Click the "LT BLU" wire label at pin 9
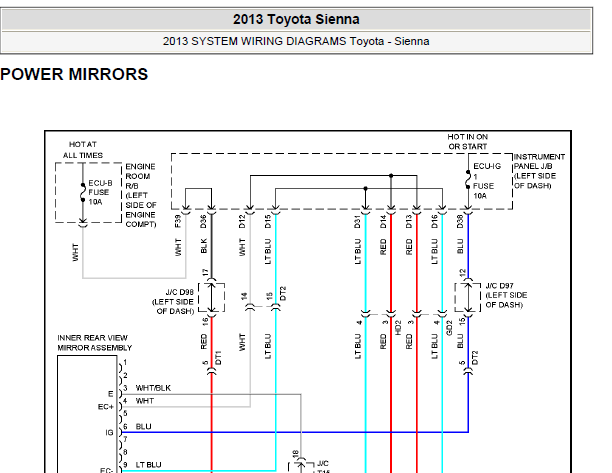This screenshot has width=612, height=473. point(148,465)
